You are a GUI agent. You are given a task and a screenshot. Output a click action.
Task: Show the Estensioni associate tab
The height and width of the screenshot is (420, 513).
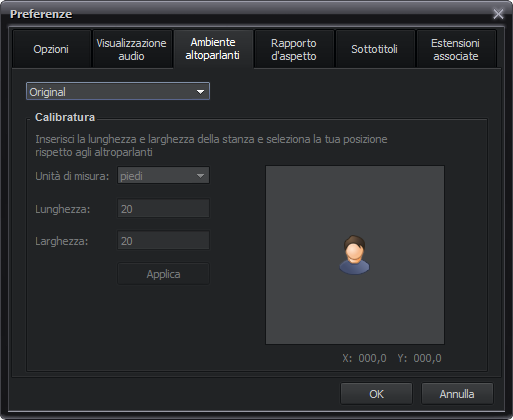coord(456,49)
